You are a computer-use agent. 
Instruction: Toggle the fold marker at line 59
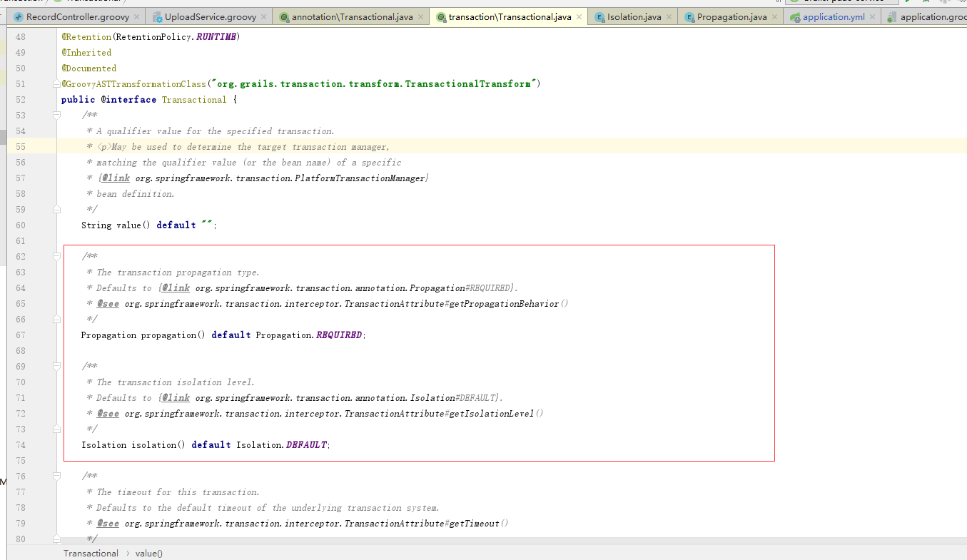(x=57, y=209)
